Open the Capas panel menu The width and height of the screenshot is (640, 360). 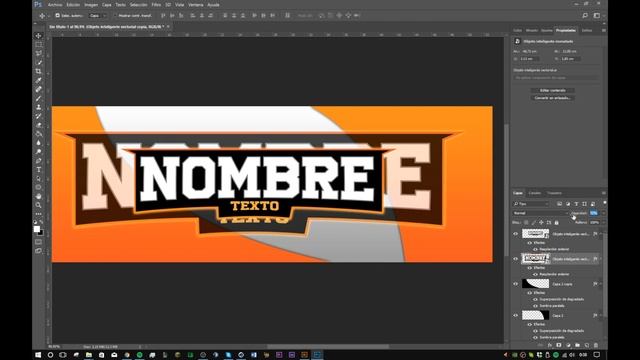(x=604, y=193)
